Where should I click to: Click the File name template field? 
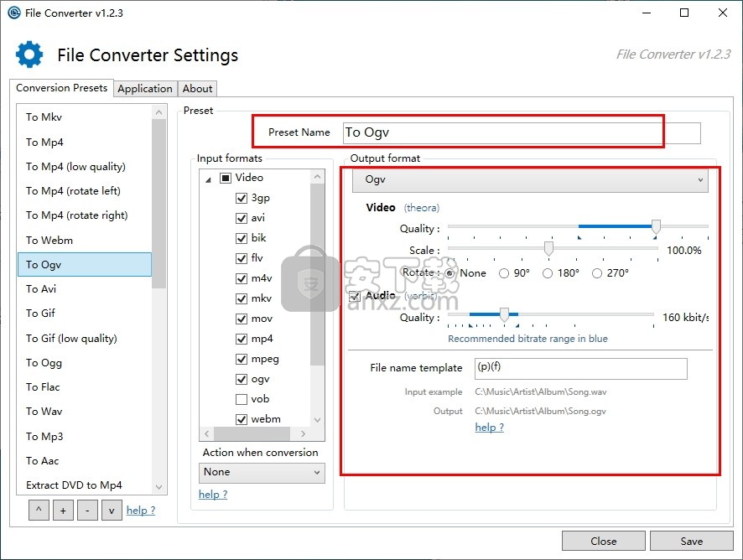coord(579,368)
